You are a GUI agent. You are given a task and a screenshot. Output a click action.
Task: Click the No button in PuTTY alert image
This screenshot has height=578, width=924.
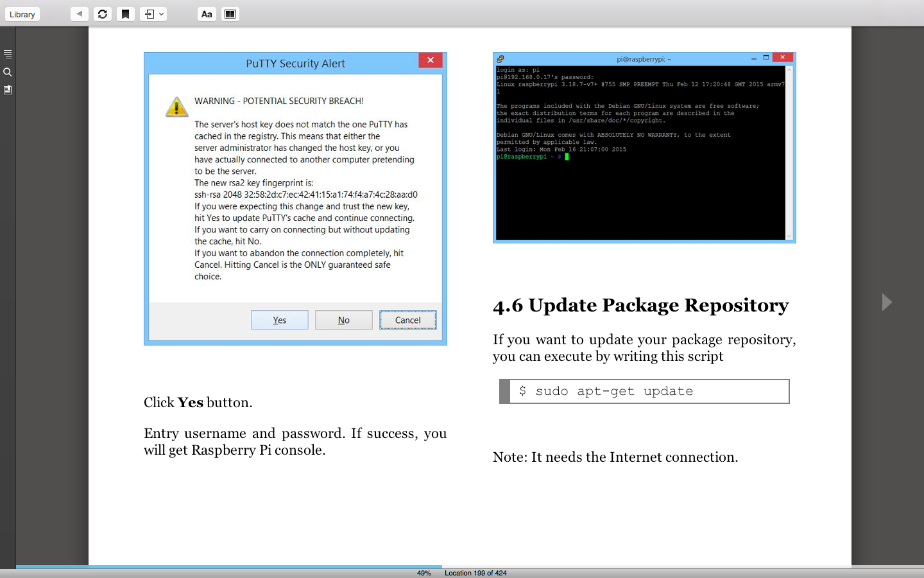pyautogui.click(x=344, y=320)
